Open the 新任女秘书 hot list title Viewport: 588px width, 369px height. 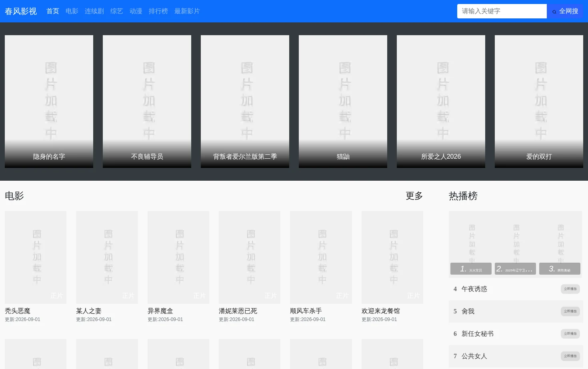tap(478, 334)
